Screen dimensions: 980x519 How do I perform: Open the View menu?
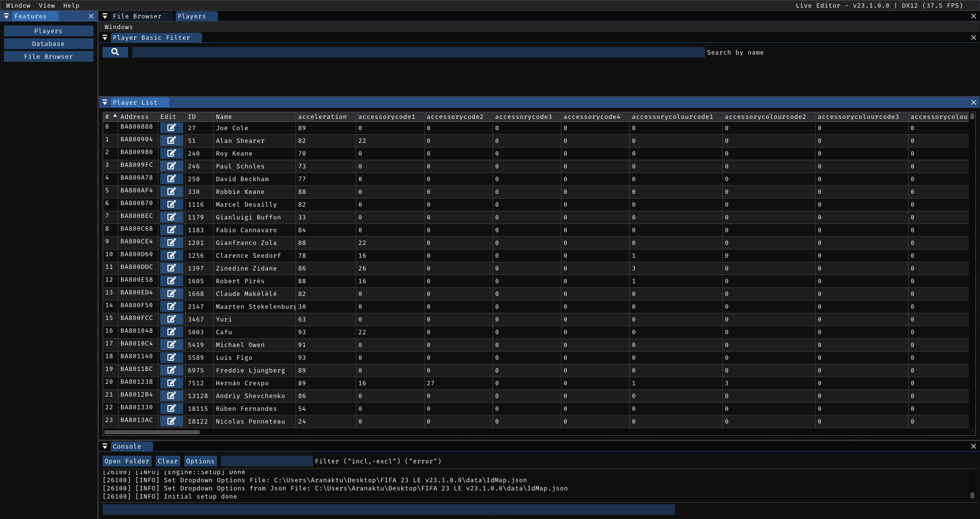[x=47, y=6]
